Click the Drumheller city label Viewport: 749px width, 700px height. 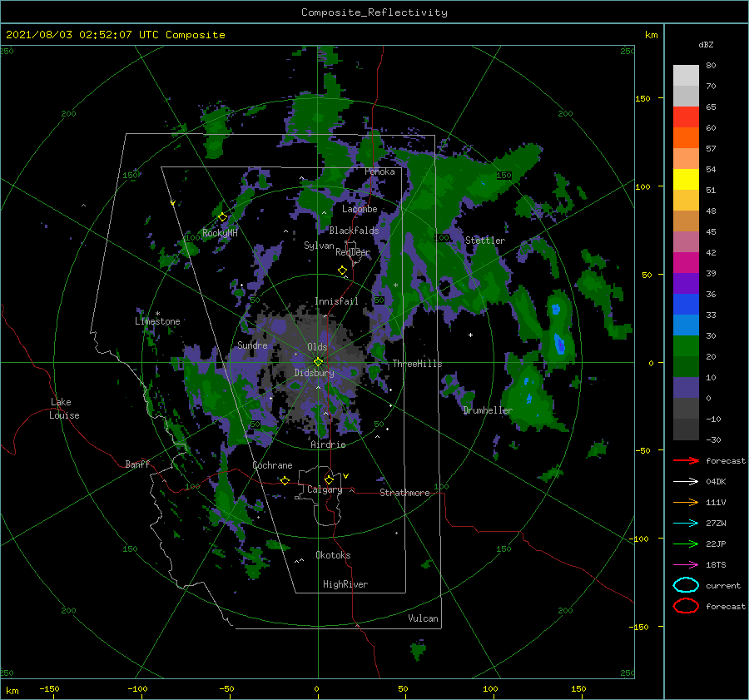(488, 410)
